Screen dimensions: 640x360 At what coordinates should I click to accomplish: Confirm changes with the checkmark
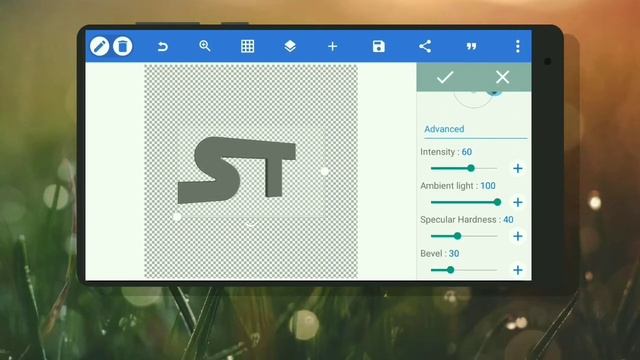[445, 77]
